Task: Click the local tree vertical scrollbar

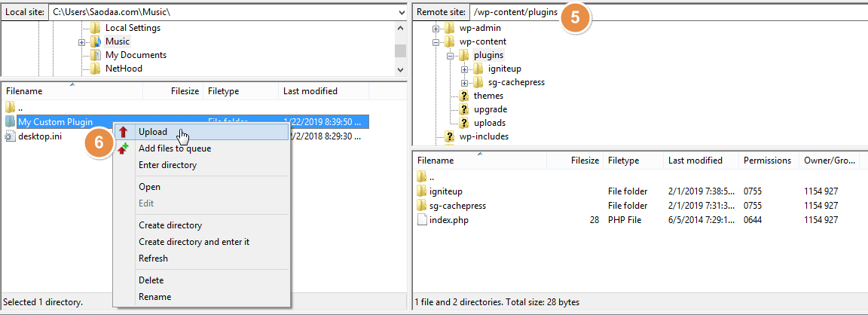Action: (400, 50)
